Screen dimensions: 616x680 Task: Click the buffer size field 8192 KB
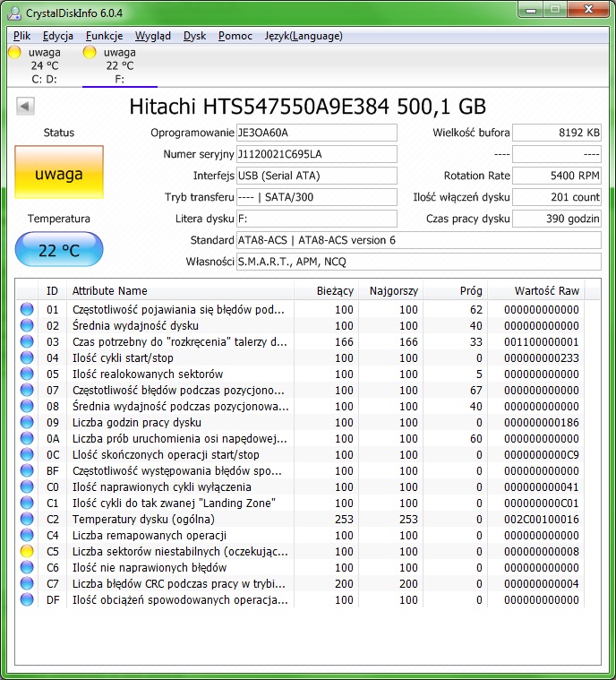(557, 133)
